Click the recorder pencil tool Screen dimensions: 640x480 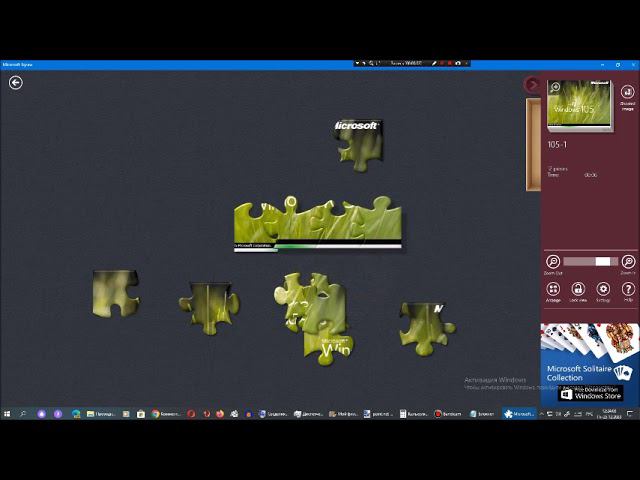(434, 63)
